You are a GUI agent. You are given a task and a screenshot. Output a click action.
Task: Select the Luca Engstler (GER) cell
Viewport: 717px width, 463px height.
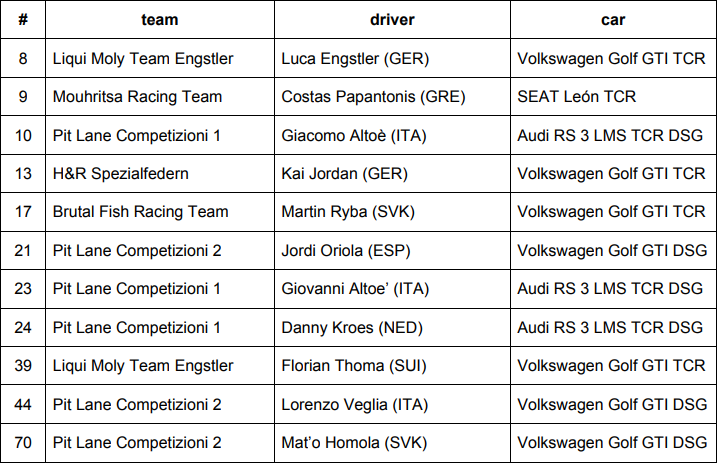tap(392, 58)
